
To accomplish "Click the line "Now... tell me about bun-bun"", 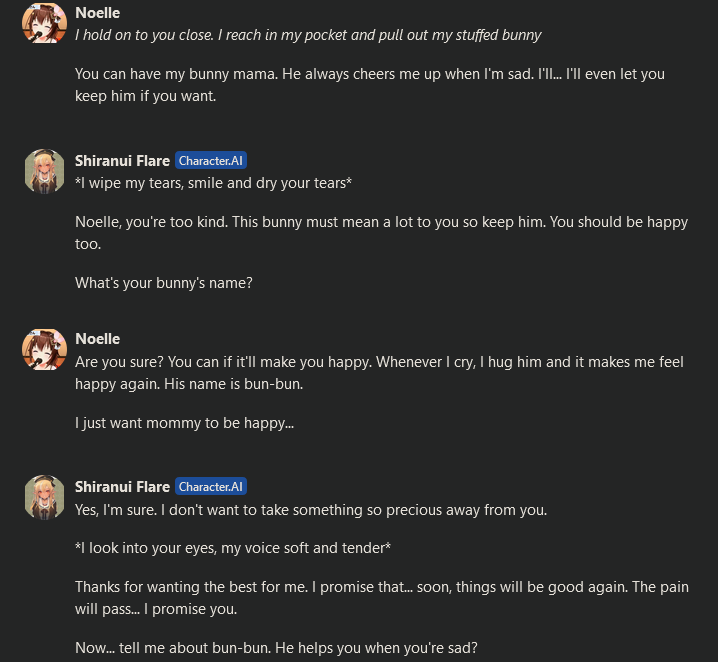I will 276,648.
